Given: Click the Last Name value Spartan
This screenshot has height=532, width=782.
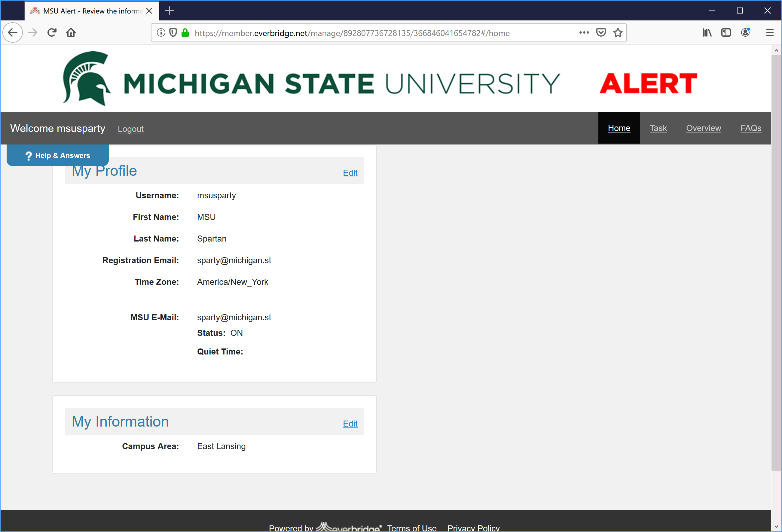Looking at the screenshot, I should [x=212, y=239].
